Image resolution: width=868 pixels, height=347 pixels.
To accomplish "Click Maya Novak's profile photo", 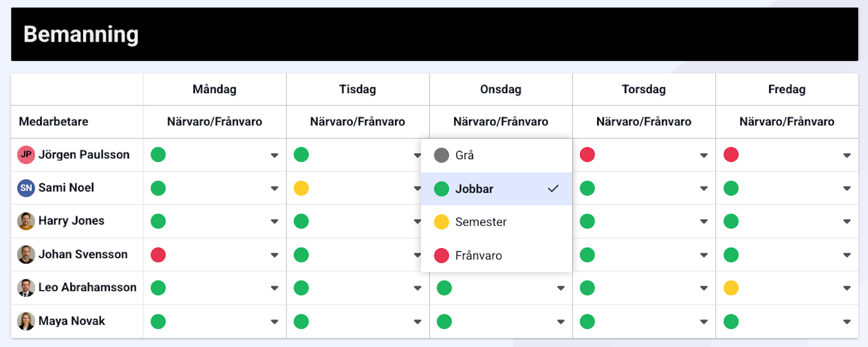I will [x=26, y=321].
